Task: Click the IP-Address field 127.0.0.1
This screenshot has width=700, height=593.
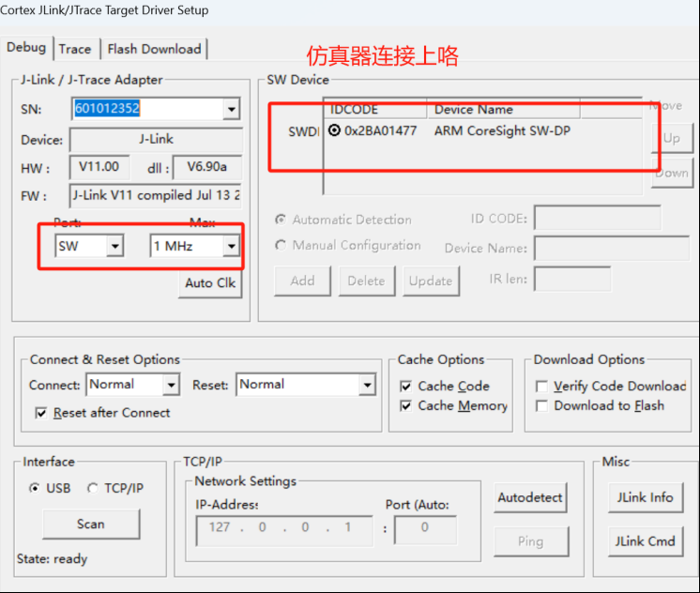Action: (x=284, y=531)
